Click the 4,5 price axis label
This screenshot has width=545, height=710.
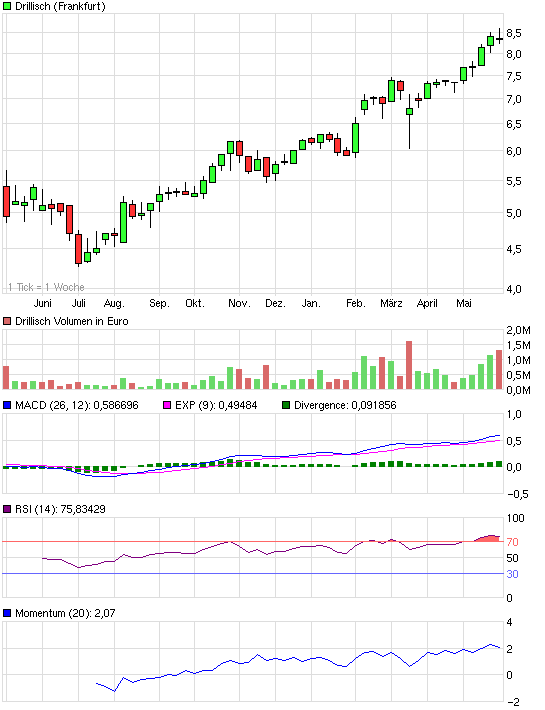(514, 249)
